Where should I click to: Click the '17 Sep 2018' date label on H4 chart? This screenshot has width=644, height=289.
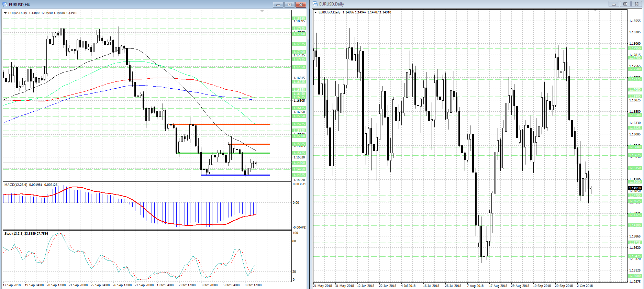tap(12, 285)
